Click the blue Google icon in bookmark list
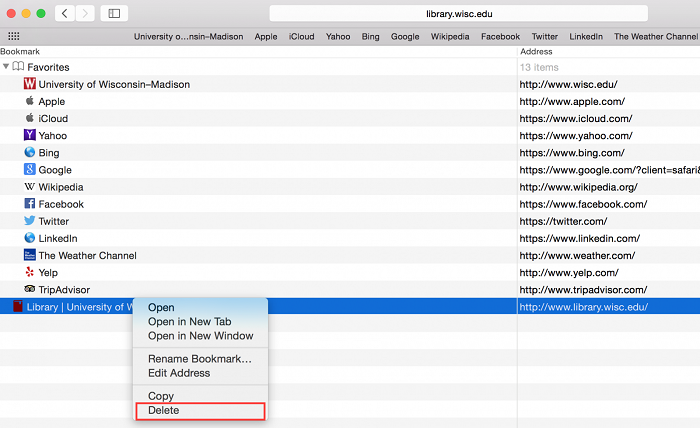This screenshot has width=700, height=428. tap(29, 169)
